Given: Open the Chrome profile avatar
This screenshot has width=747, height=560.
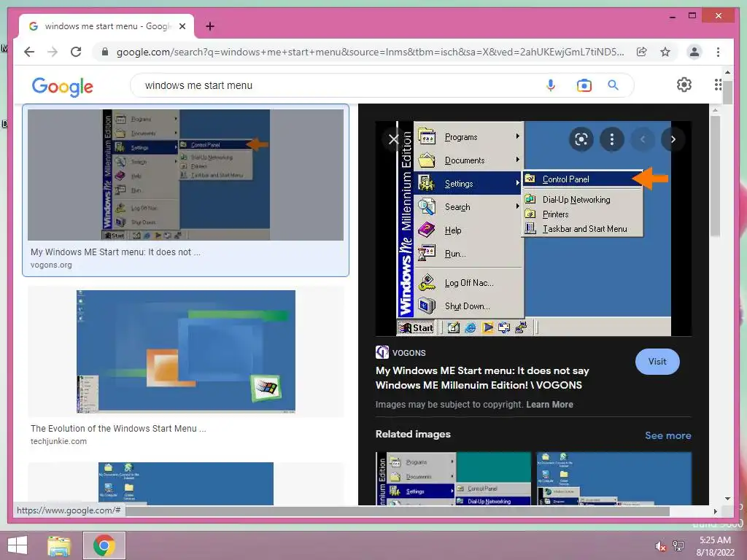Looking at the screenshot, I should (694, 52).
